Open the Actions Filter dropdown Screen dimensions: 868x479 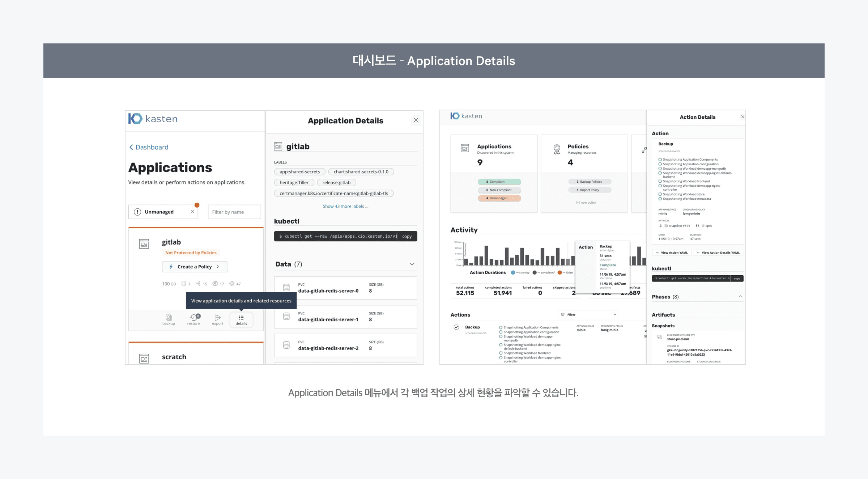(588, 315)
